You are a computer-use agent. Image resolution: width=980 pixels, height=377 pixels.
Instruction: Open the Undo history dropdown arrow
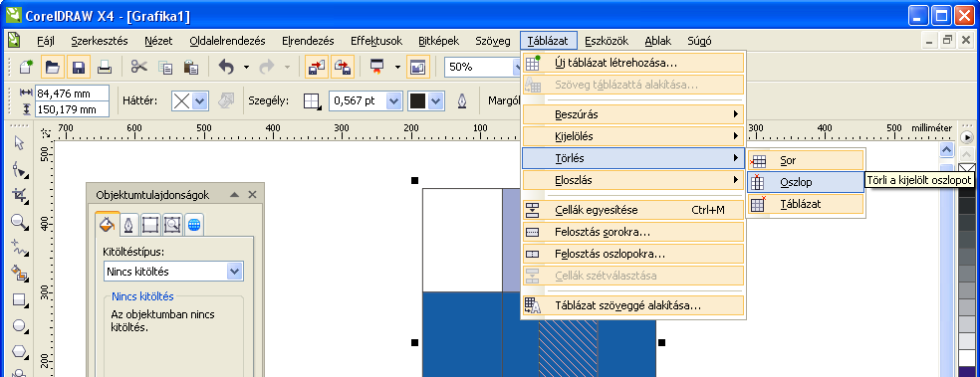pyautogui.click(x=246, y=67)
